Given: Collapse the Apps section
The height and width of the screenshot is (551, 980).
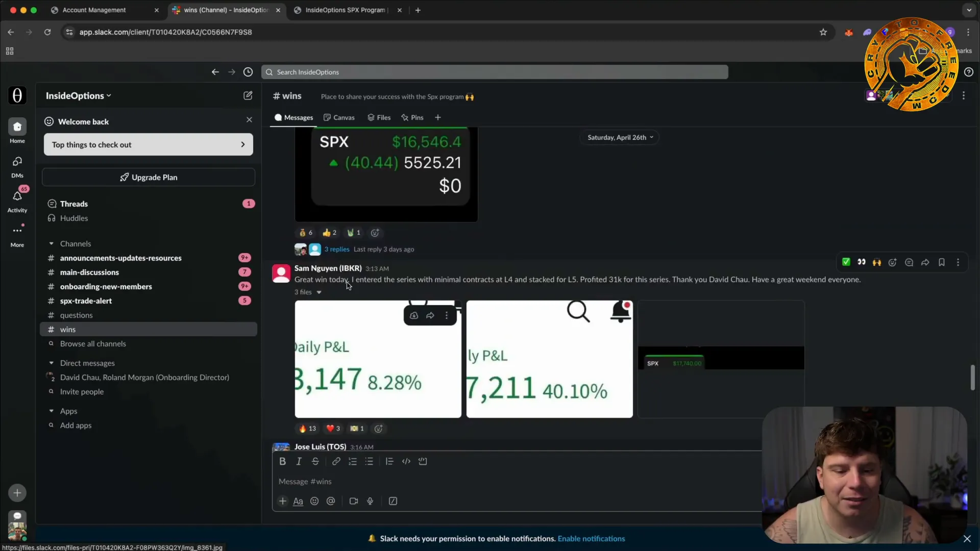Looking at the screenshot, I should point(51,411).
